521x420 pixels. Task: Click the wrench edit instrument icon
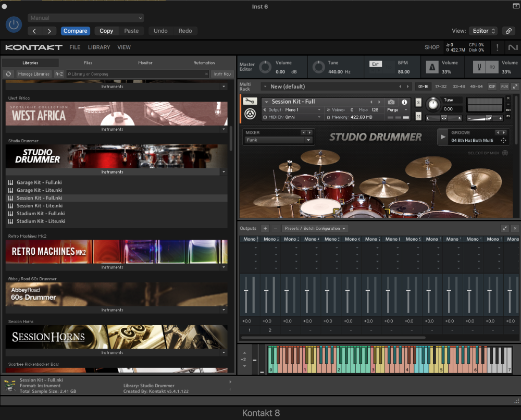coord(250,101)
